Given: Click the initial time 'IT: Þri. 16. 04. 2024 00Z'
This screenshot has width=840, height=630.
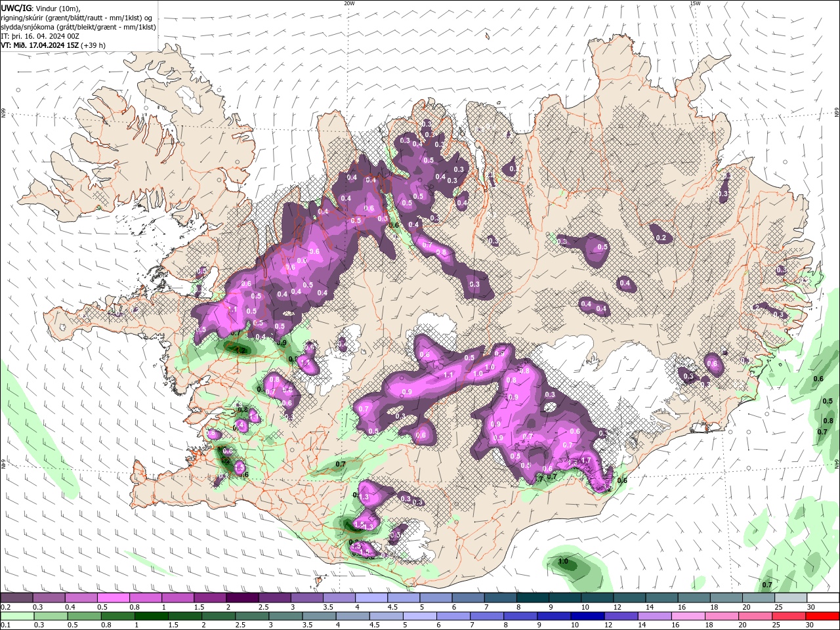Looking at the screenshot, I should (40, 36).
